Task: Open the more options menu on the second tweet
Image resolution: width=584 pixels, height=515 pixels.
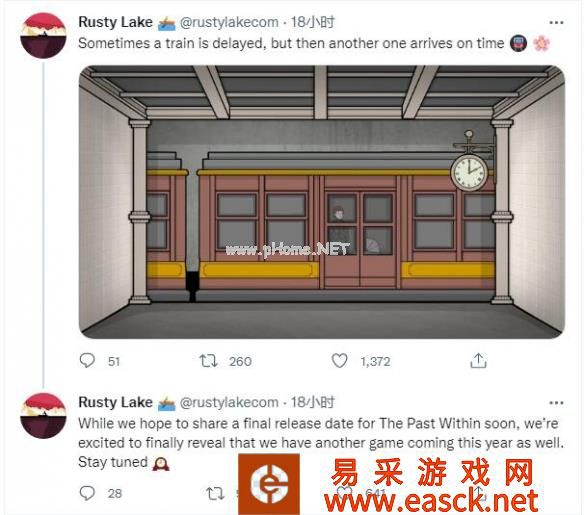Action: tap(556, 403)
